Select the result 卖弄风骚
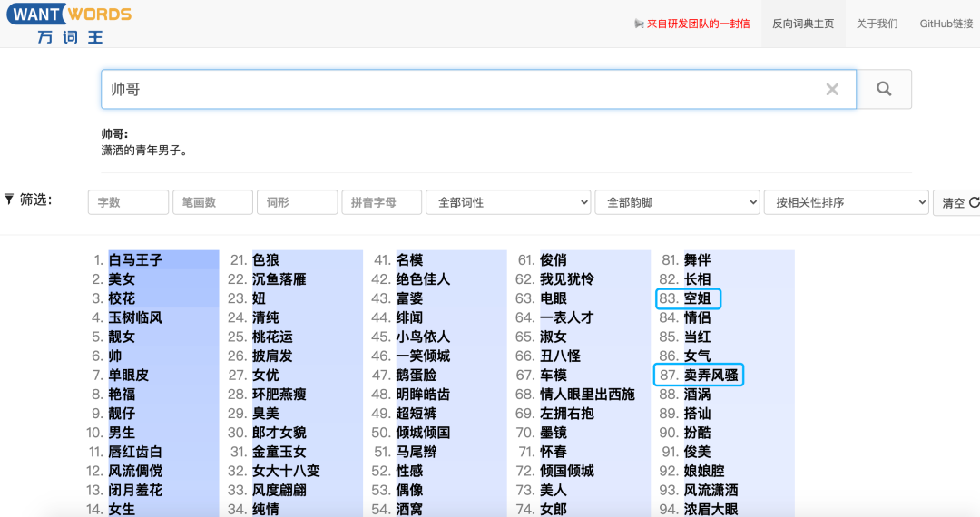The height and width of the screenshot is (517, 980). (x=710, y=375)
